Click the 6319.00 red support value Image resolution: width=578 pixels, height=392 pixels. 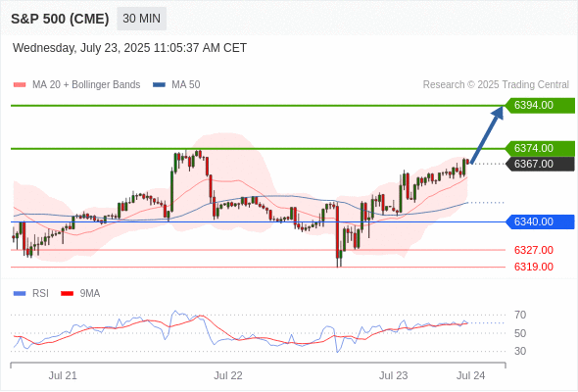(533, 267)
